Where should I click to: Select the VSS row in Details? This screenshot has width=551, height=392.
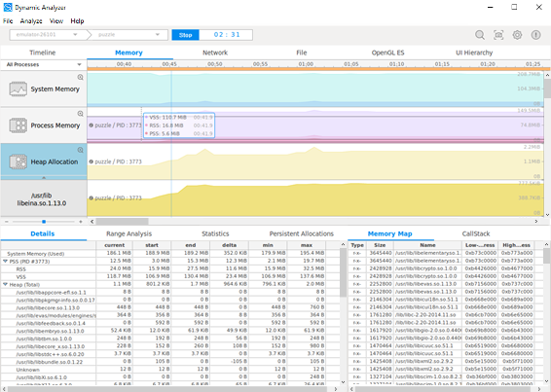170,277
